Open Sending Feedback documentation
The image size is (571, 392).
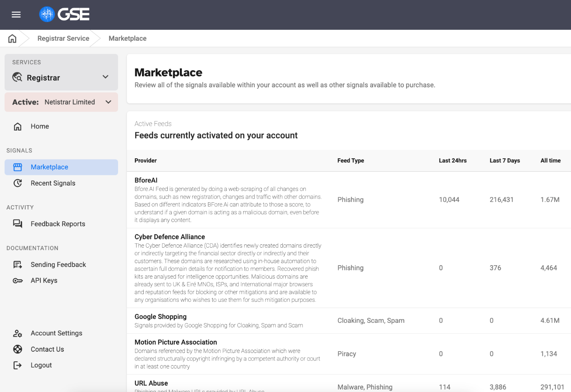pos(58,264)
